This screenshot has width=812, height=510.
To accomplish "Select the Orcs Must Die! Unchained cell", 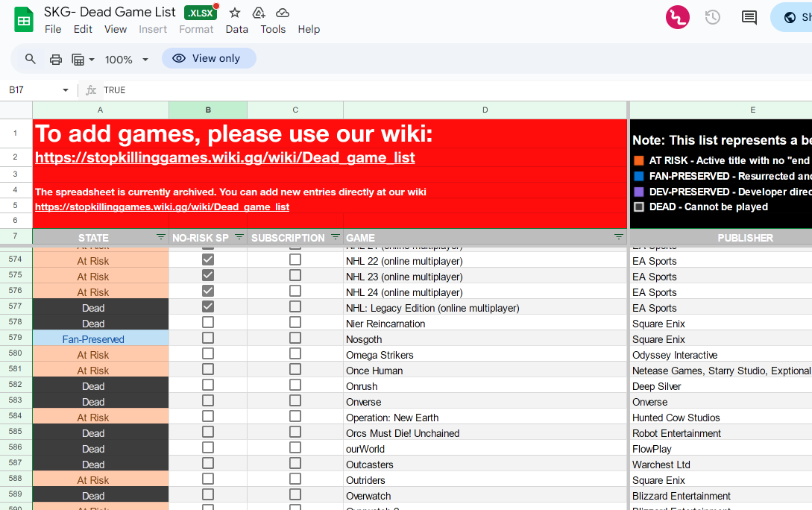I will [485, 432].
